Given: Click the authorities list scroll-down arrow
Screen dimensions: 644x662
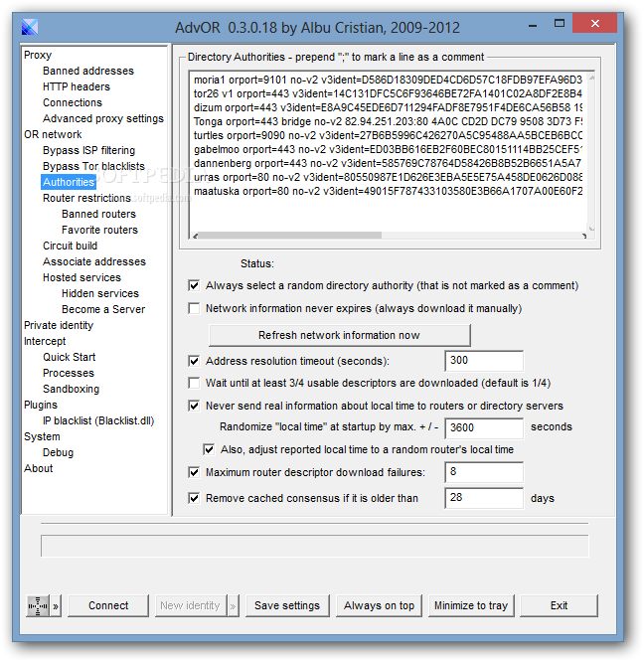Looking at the screenshot, I should [x=591, y=229].
